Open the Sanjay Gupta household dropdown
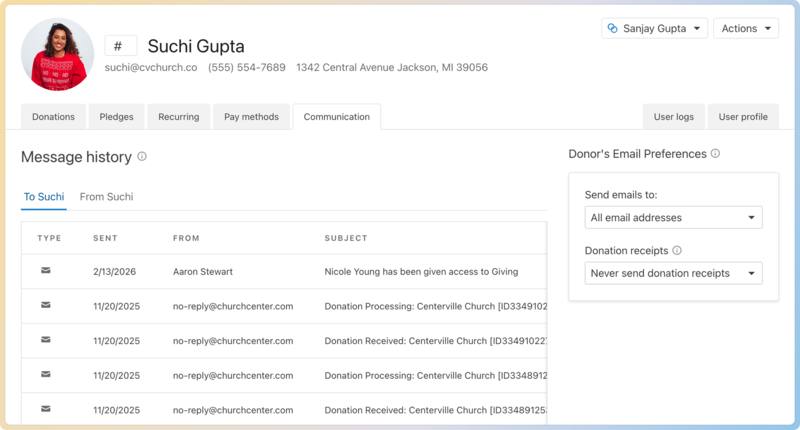800x430 pixels. click(x=654, y=29)
